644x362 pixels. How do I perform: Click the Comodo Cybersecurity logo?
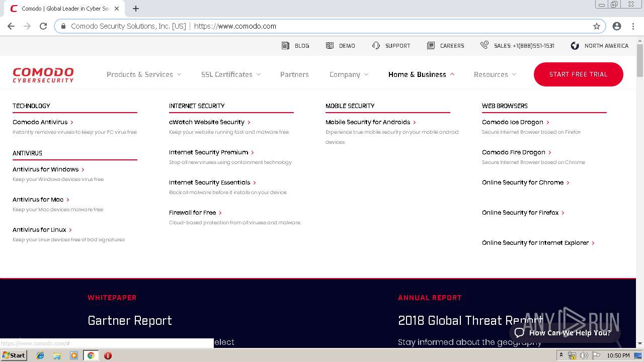pyautogui.click(x=43, y=75)
